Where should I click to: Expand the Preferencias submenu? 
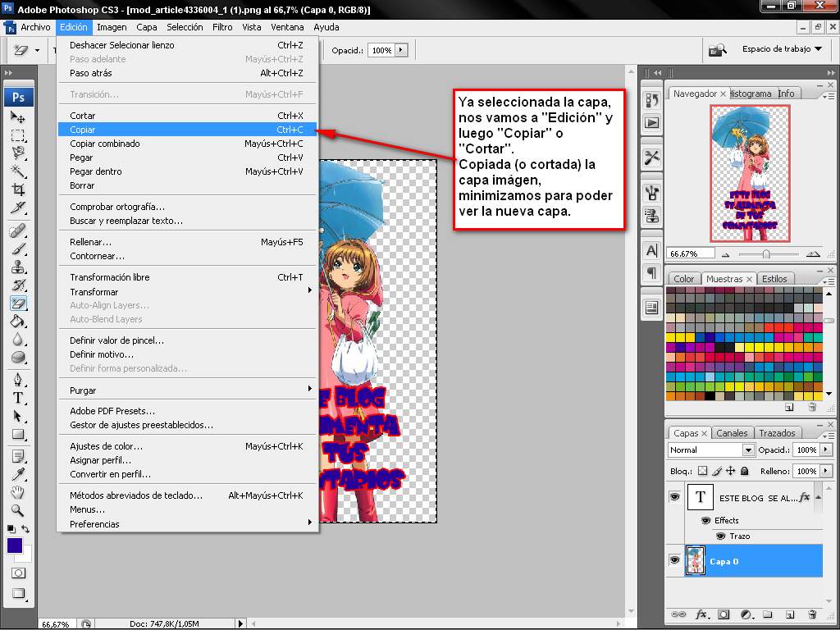(x=187, y=524)
